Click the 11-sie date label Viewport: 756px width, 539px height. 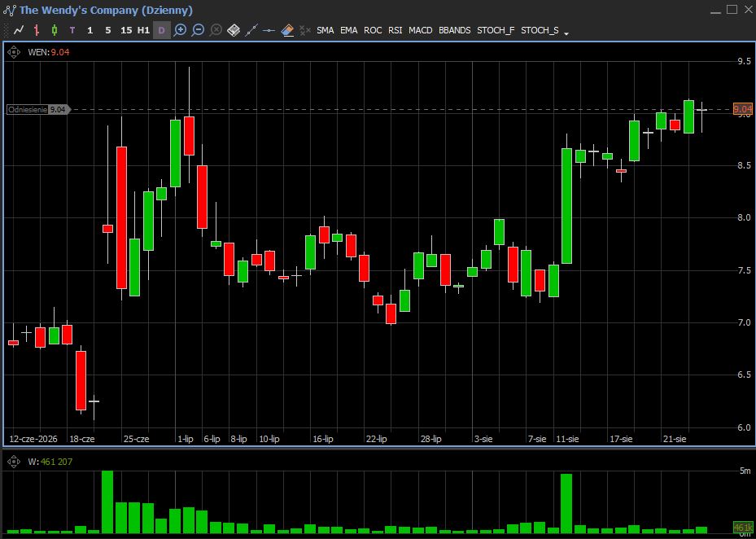point(567,439)
